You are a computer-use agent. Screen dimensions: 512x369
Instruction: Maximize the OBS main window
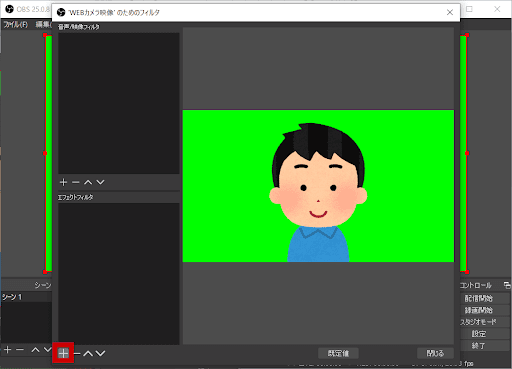pos(469,9)
